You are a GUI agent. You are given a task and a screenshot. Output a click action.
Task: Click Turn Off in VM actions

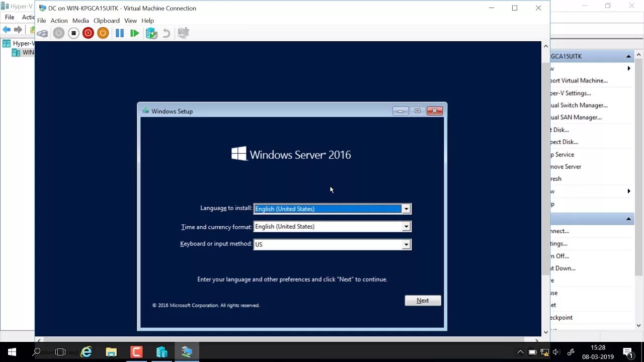pyautogui.click(x=559, y=256)
